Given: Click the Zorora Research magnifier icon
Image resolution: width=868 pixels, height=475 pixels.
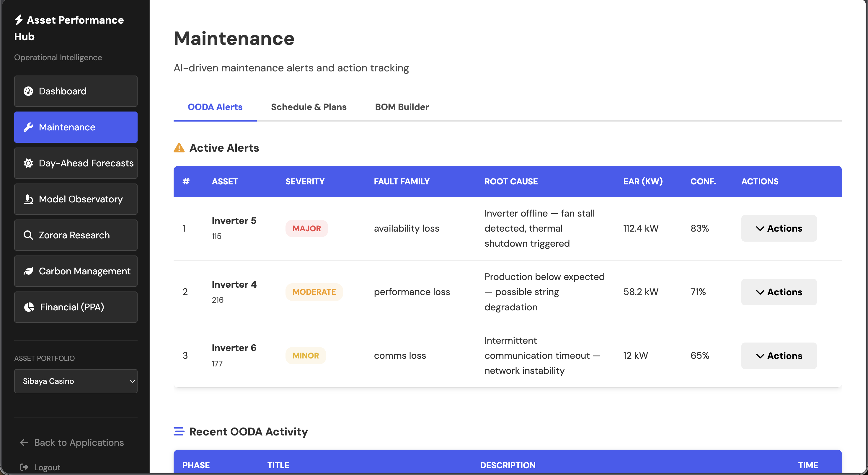Looking at the screenshot, I should [28, 235].
